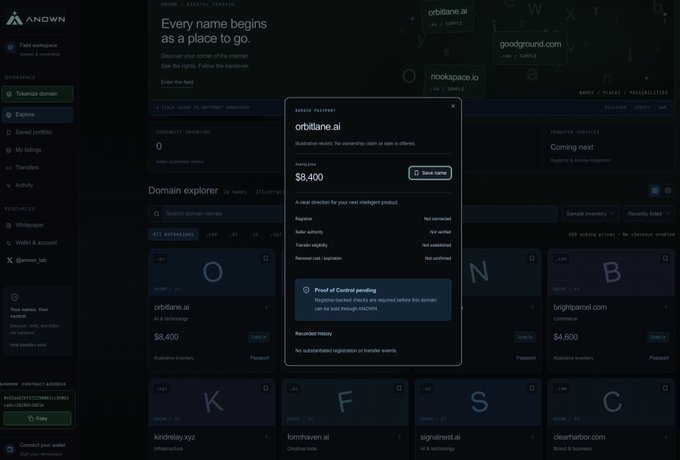The width and height of the screenshot is (680, 460).
Task: Click the Activity pulse icon
Action: pos(9,186)
